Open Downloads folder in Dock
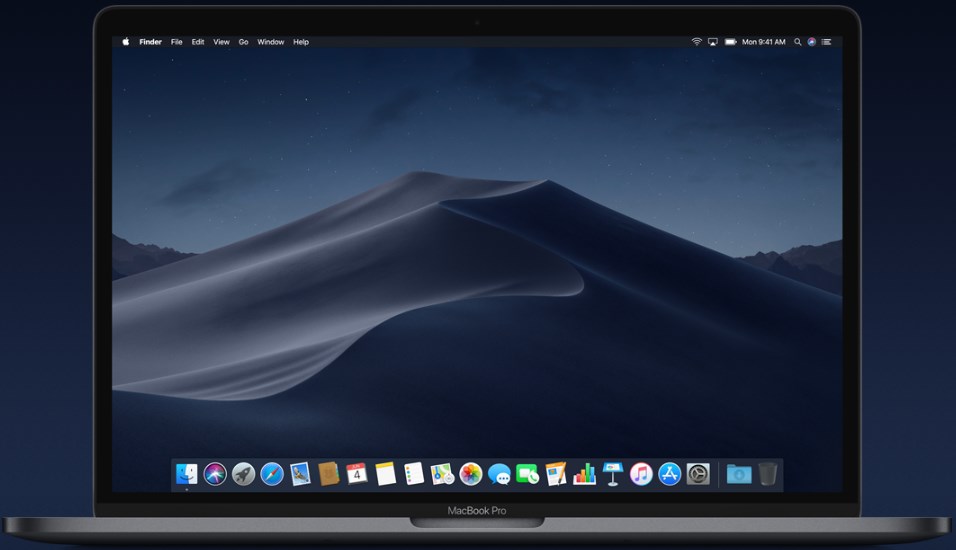Image resolution: width=956 pixels, height=550 pixels. [739, 474]
